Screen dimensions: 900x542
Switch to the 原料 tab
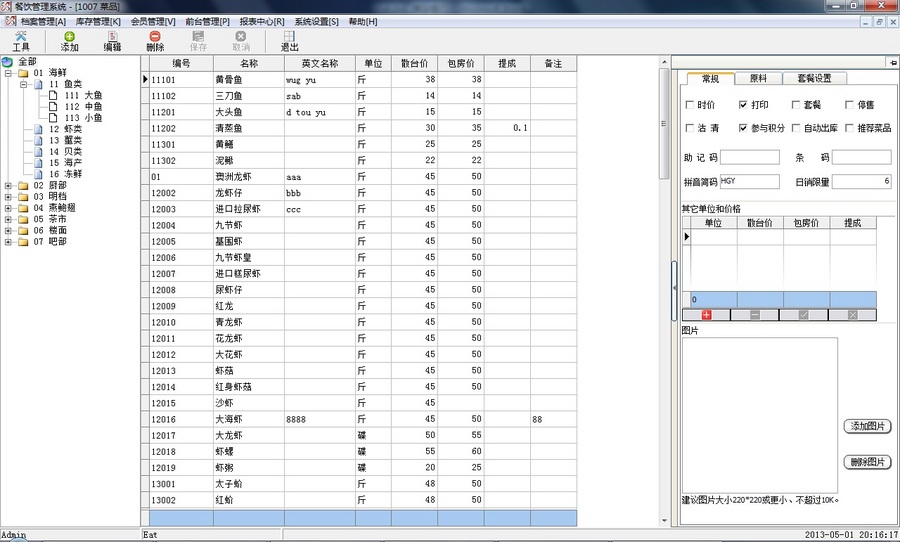[x=758, y=78]
